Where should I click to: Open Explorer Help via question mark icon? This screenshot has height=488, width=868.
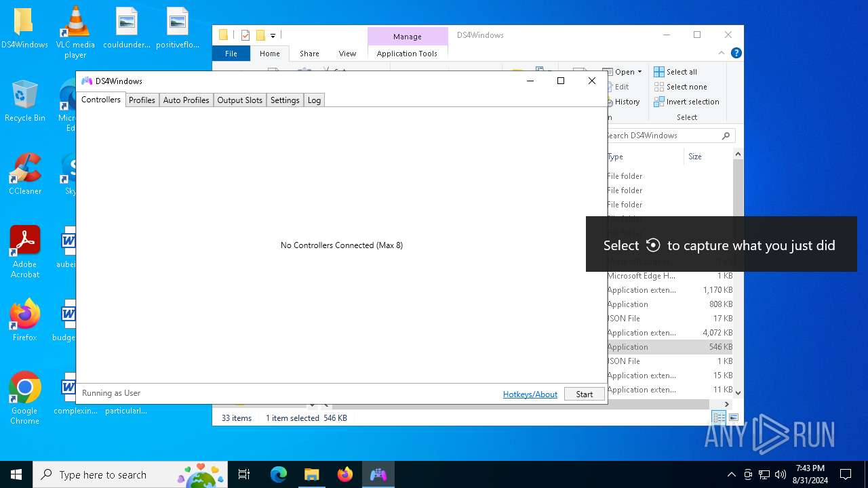736,53
